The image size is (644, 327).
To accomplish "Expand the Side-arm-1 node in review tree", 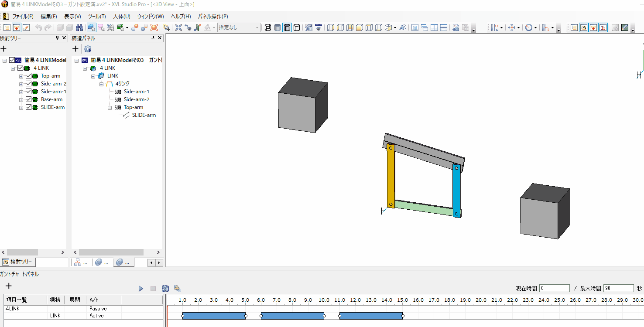I will [x=21, y=92].
